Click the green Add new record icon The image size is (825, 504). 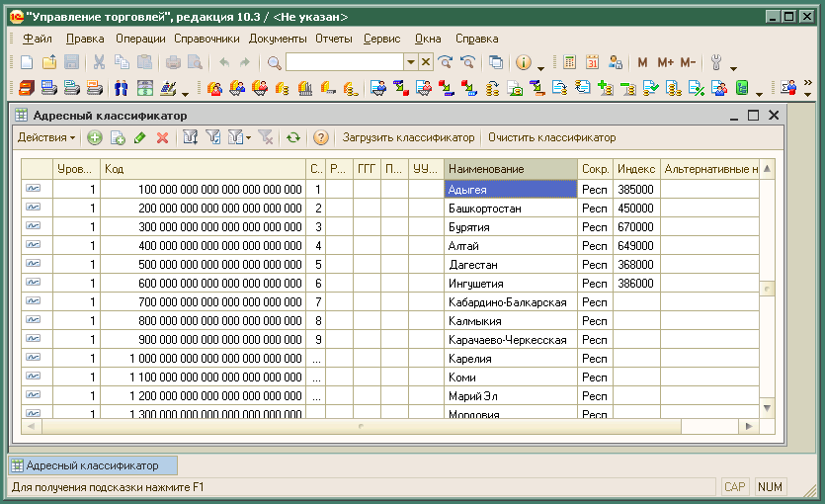pos(95,138)
